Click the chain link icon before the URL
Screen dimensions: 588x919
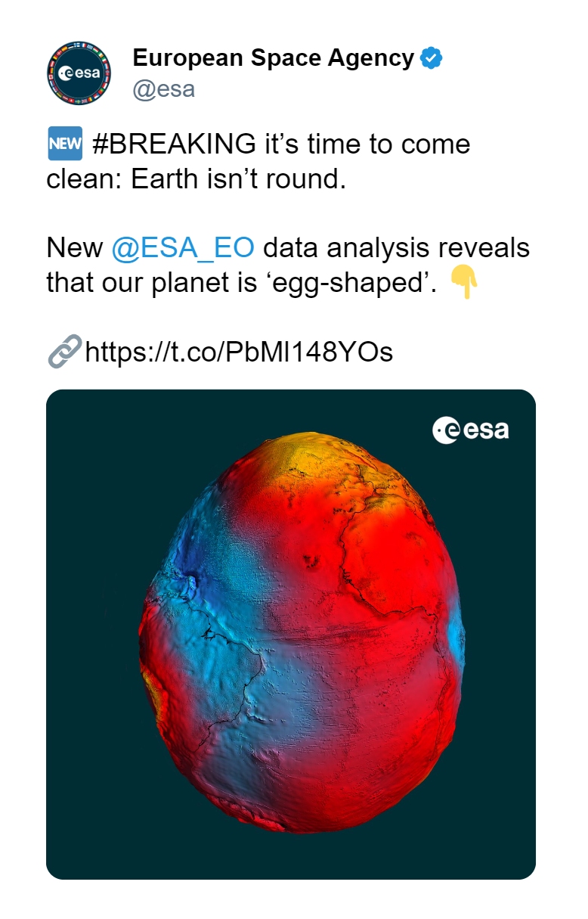[63, 351]
